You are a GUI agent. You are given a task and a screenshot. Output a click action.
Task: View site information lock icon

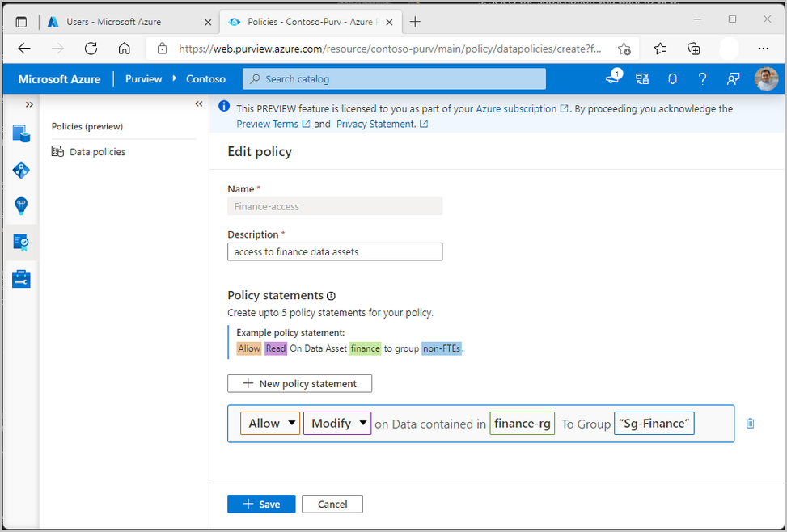pos(162,49)
